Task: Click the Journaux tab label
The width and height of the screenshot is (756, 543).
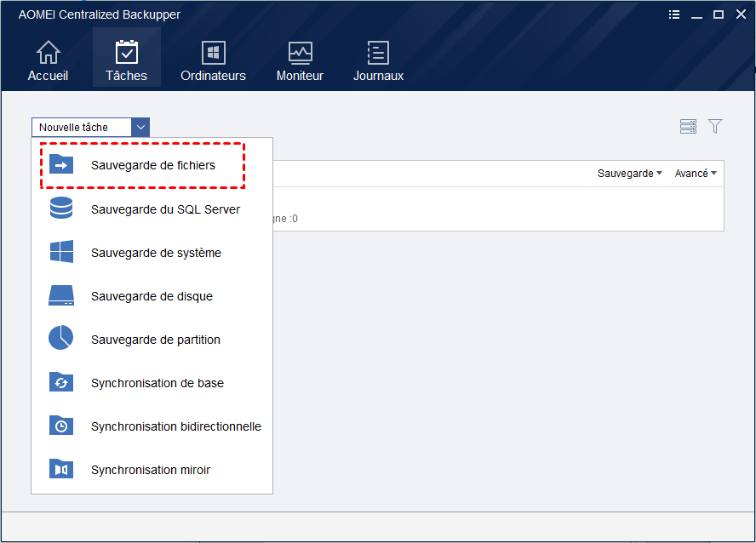Action: [x=378, y=76]
